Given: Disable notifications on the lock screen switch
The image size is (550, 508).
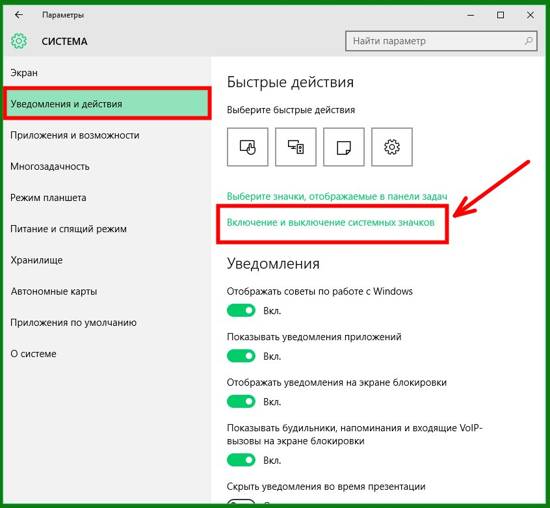Looking at the screenshot, I should (x=241, y=402).
